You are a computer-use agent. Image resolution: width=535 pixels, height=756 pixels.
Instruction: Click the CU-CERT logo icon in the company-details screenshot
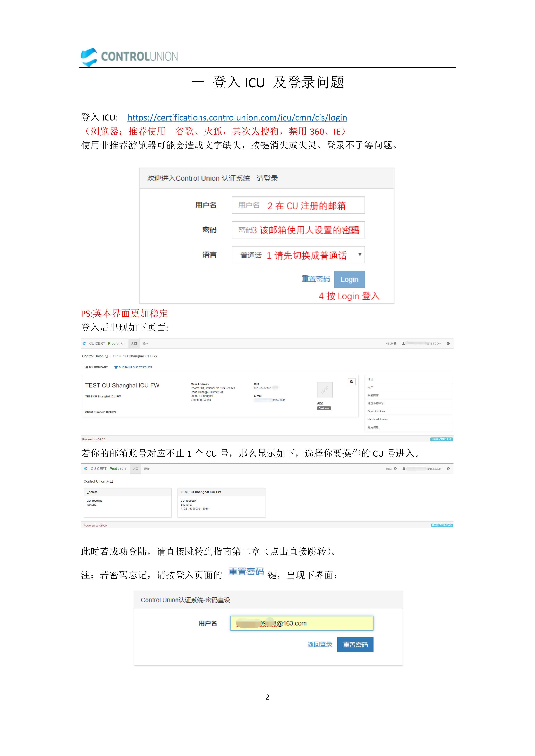pyautogui.click(x=84, y=343)
